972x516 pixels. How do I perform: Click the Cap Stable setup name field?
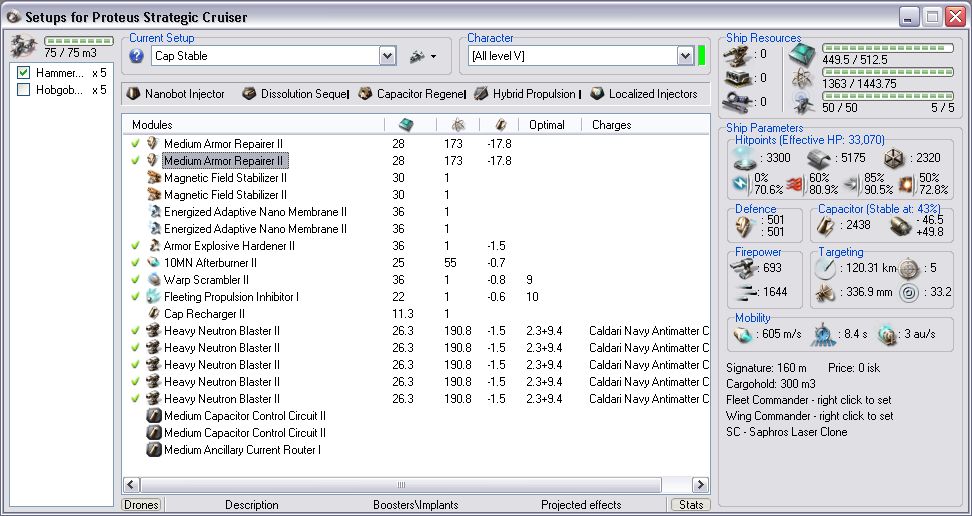coord(266,56)
